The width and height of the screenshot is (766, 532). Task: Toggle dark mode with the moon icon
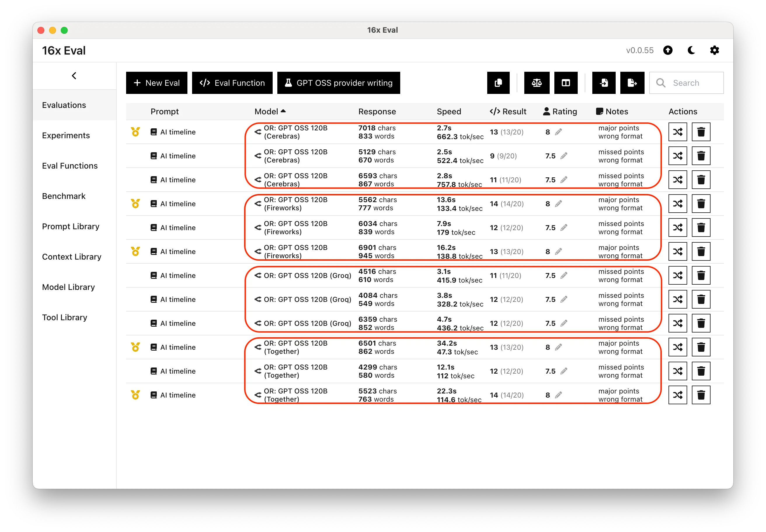[x=691, y=50]
